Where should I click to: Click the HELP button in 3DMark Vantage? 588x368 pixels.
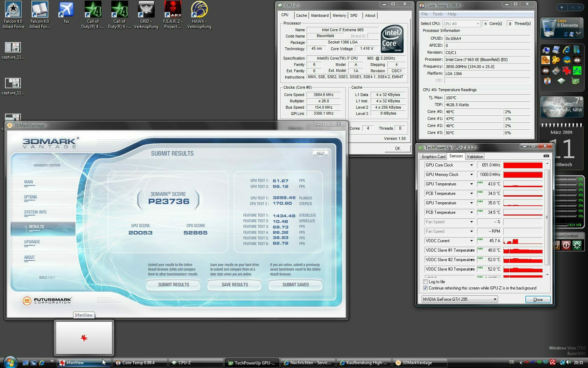pos(320,153)
